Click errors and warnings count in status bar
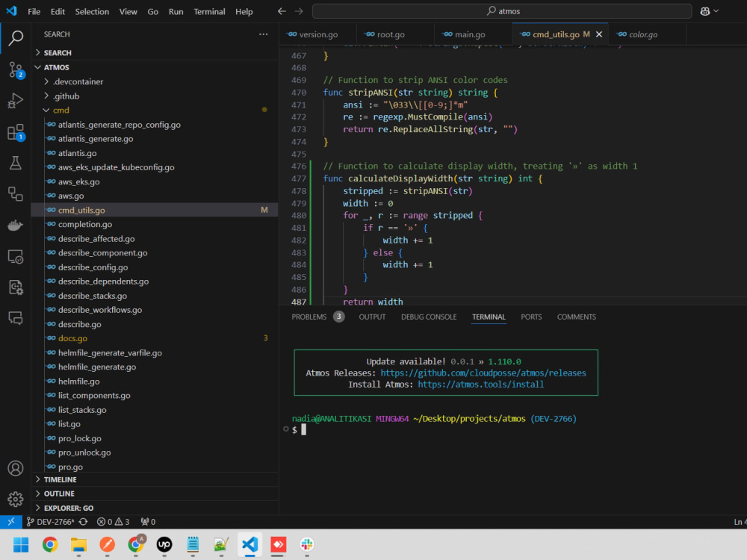The image size is (747, 560). 114,522
